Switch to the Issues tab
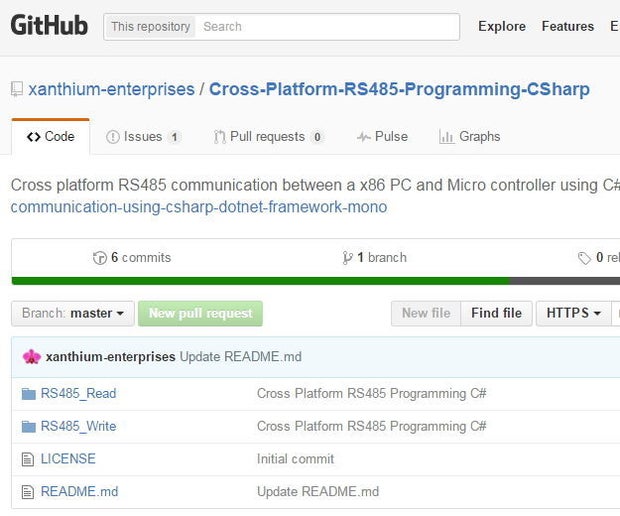 click(x=143, y=137)
